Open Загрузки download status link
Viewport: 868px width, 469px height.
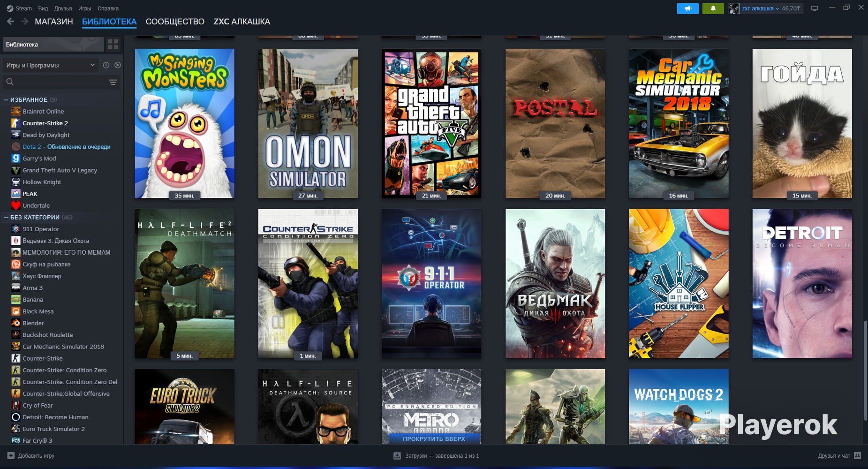[x=442, y=456]
